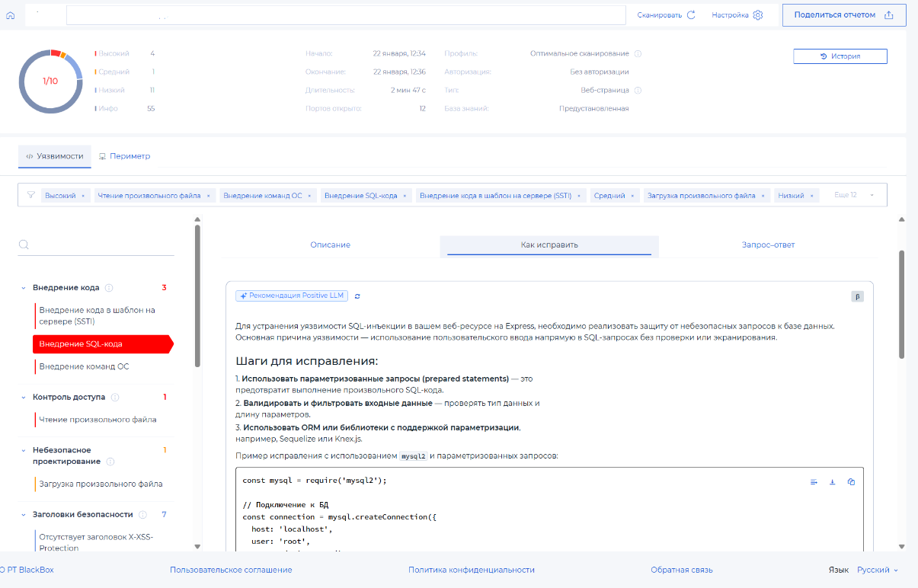Select Чтение произвольного файла in the vulnerability list
This screenshot has height=588, width=918.
[x=98, y=420]
